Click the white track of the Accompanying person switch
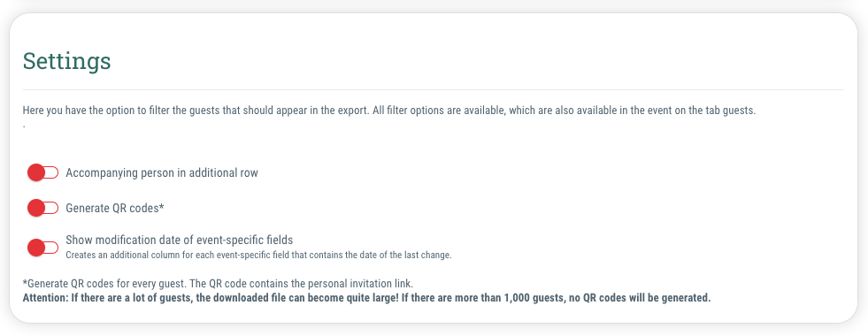868x336 pixels. pyautogui.click(x=52, y=172)
